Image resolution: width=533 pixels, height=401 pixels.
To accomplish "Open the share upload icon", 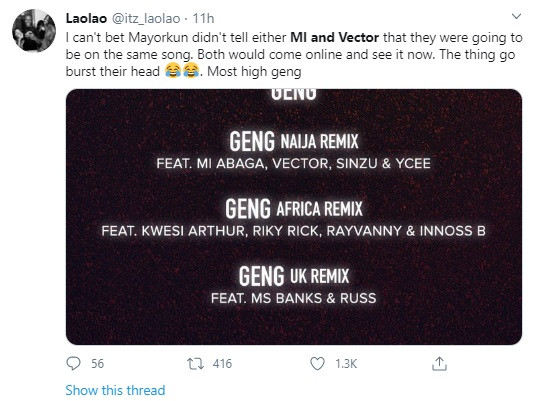I will click(439, 363).
